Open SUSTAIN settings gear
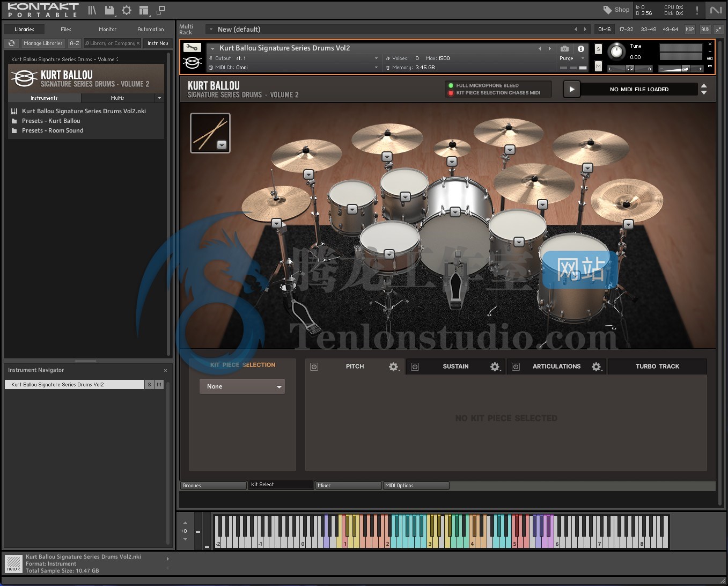728x586 pixels. [x=495, y=367]
